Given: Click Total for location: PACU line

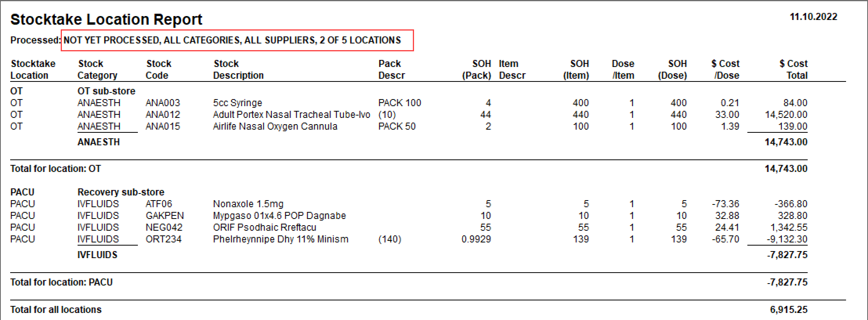Looking at the screenshot, I should [409, 282].
